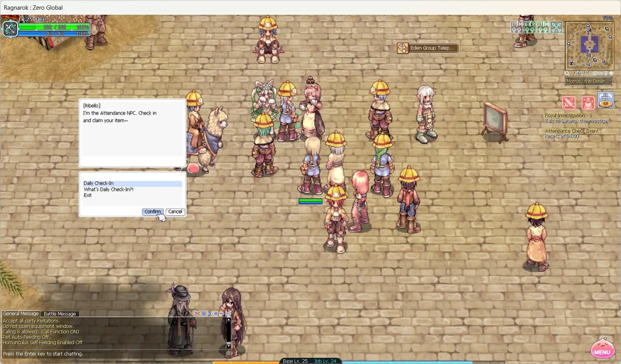Click the notice board easel
Image resolution: width=621 pixels, height=364 pixels.
click(x=495, y=122)
